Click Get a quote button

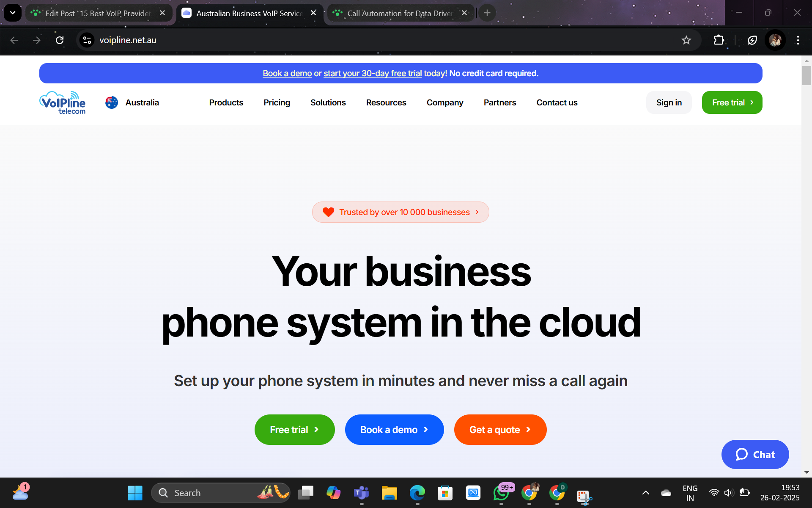coord(500,429)
